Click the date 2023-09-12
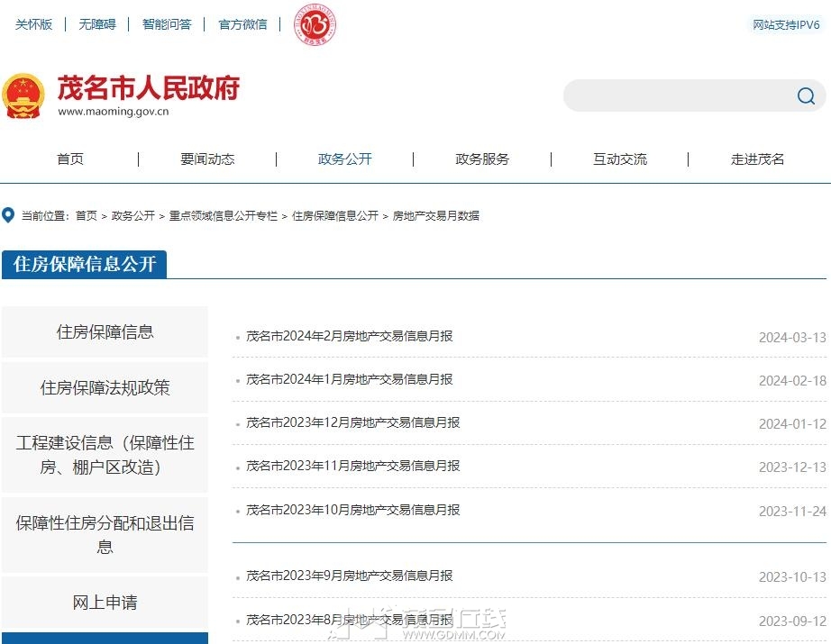 pyautogui.click(x=792, y=621)
